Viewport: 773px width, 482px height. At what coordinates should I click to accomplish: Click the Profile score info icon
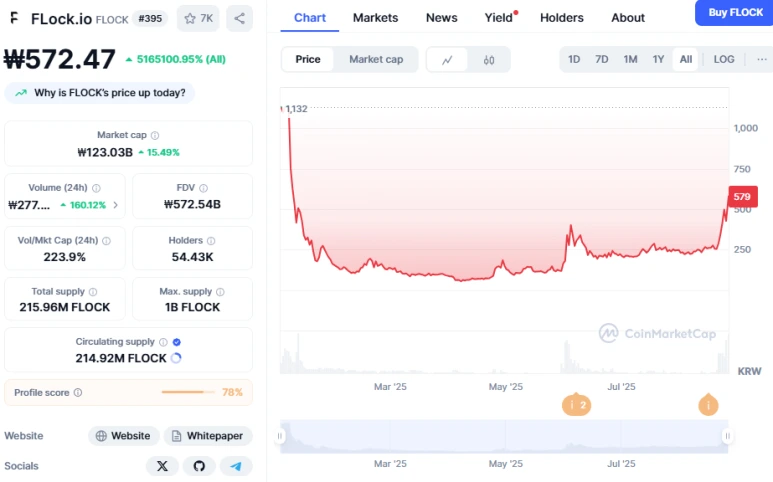tap(78, 393)
